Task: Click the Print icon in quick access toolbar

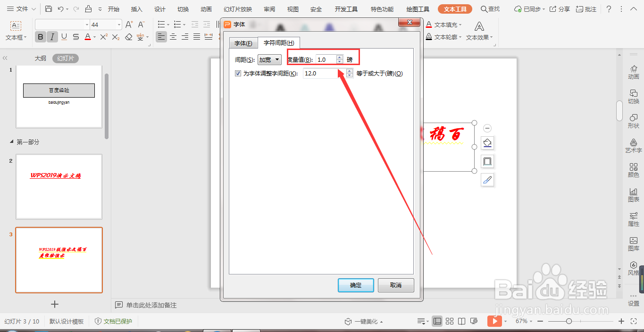Action: pos(88,9)
